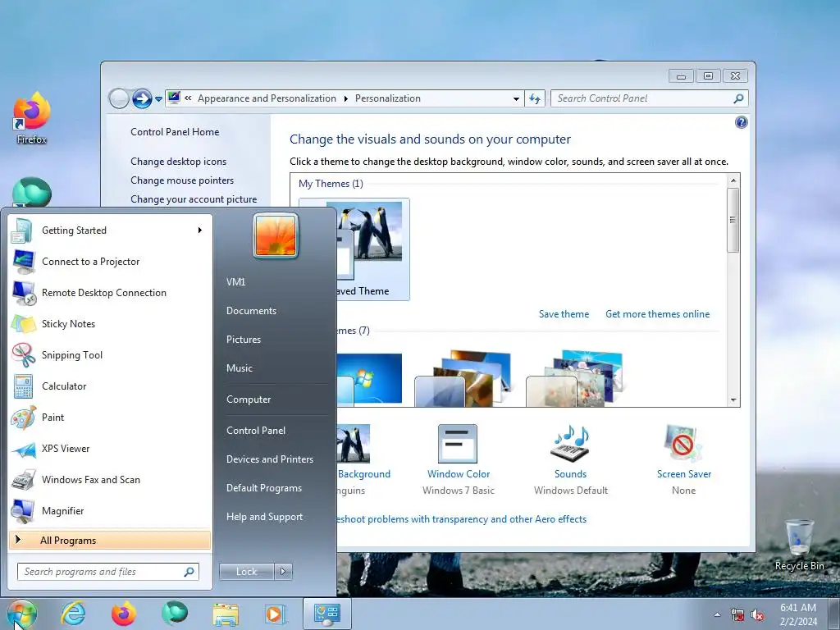This screenshot has height=630, width=840.
Task: Open Music from Start menu
Action: click(240, 368)
